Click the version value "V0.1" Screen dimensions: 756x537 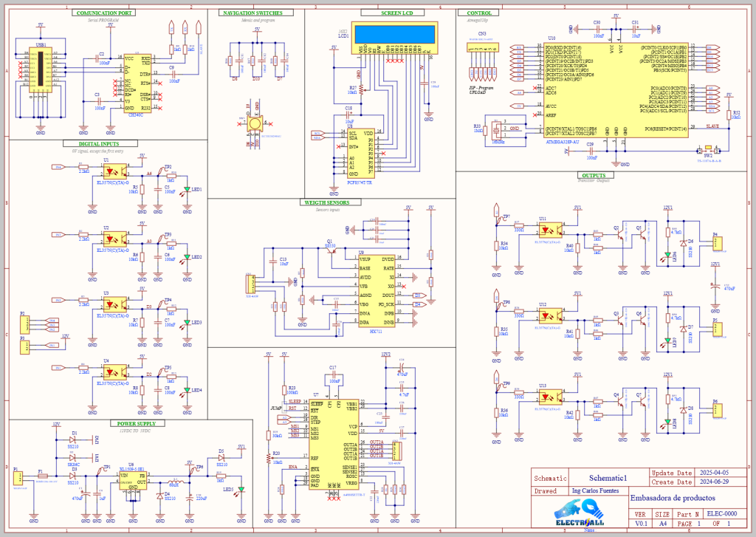click(x=642, y=524)
